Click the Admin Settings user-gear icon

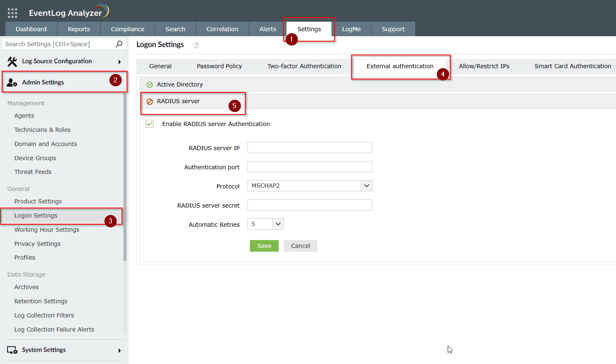[12, 82]
